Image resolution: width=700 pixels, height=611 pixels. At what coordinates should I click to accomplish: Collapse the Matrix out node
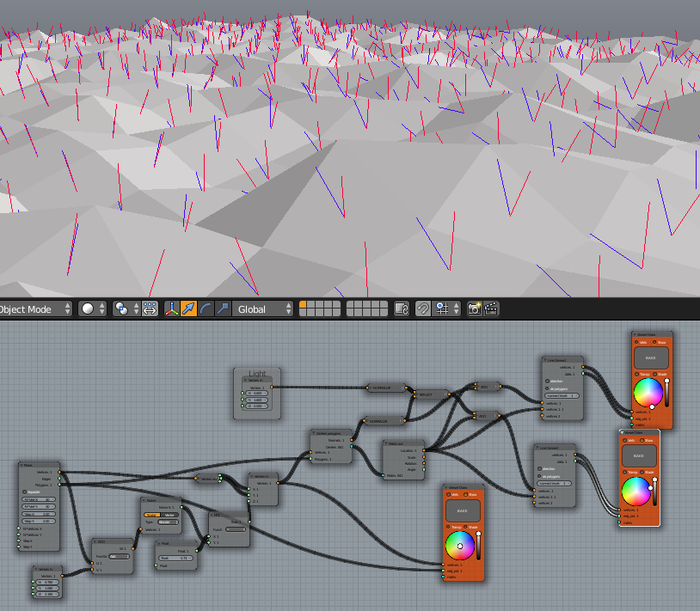[386, 443]
